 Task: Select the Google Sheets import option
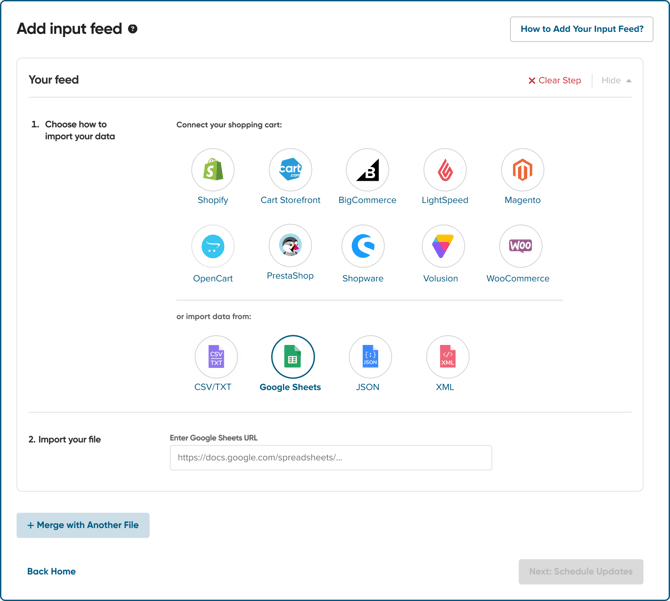point(293,357)
